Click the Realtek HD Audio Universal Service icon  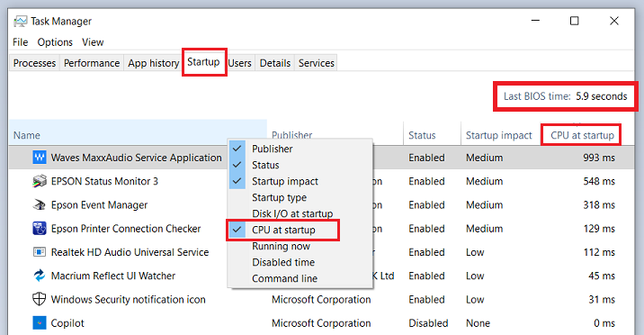[x=40, y=251]
